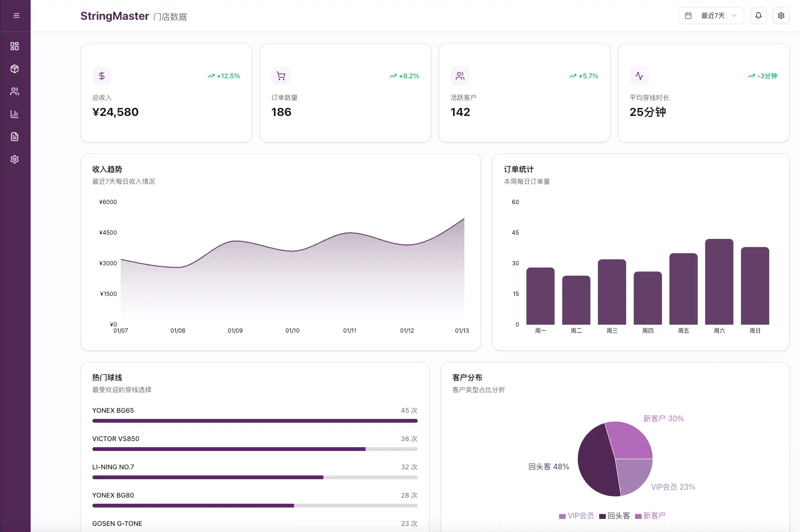Click the chevron arrow beside 最近7天
Screen dimensions: 800x532
pyautogui.click(x=734, y=16)
